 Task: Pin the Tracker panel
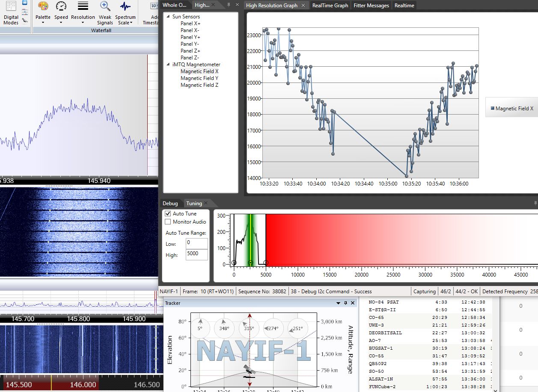pos(345,303)
